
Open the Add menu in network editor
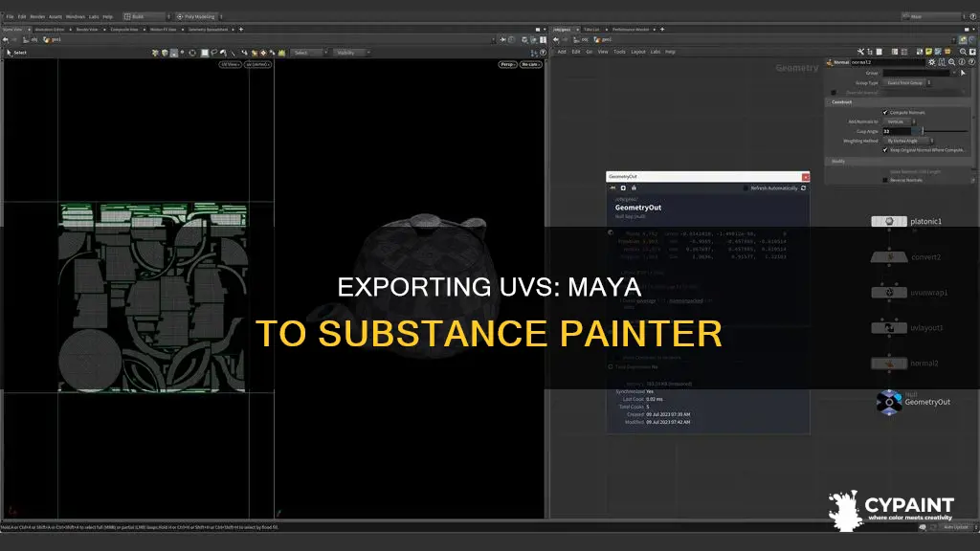(562, 52)
